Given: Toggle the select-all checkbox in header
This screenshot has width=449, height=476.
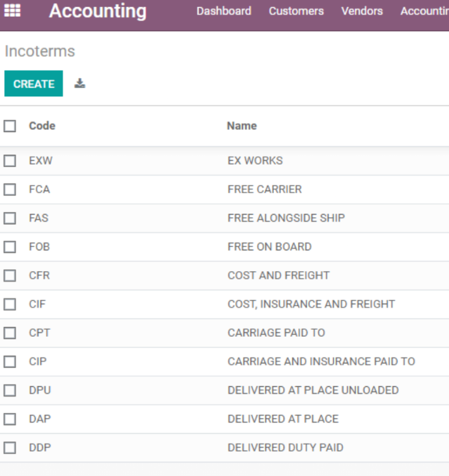Looking at the screenshot, I should [10, 126].
